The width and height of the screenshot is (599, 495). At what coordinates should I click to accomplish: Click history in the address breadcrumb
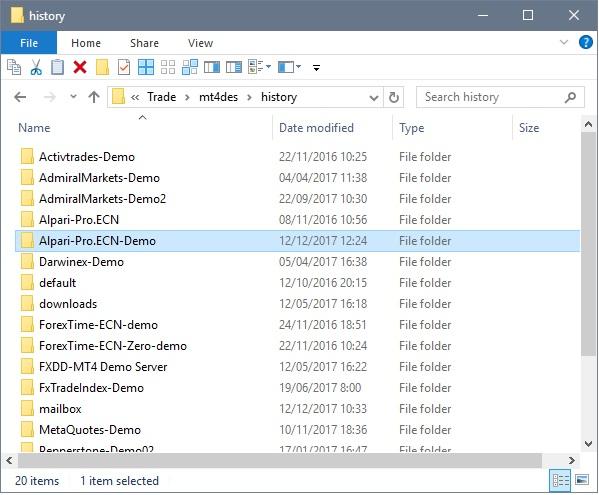279,97
